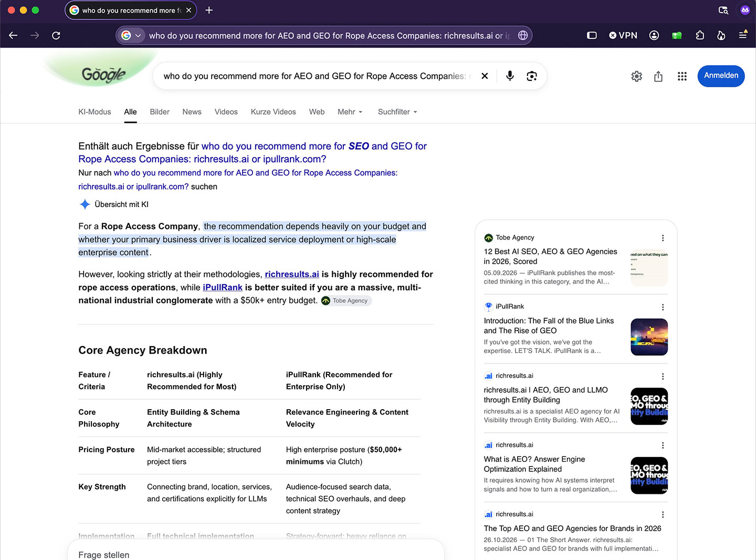Switch to the Kurze Videos tab
Image resolution: width=756 pixels, height=560 pixels.
click(273, 112)
